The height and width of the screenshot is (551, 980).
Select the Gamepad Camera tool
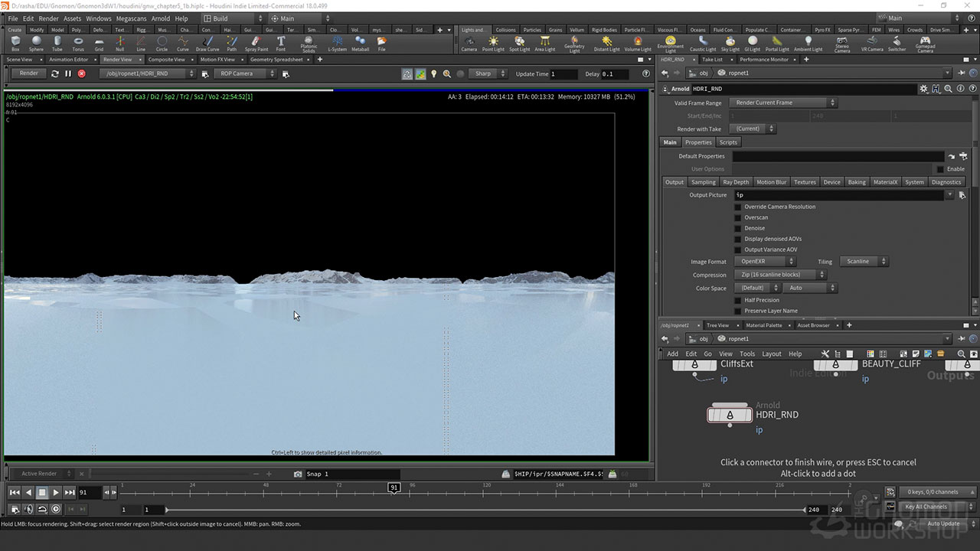click(x=925, y=44)
